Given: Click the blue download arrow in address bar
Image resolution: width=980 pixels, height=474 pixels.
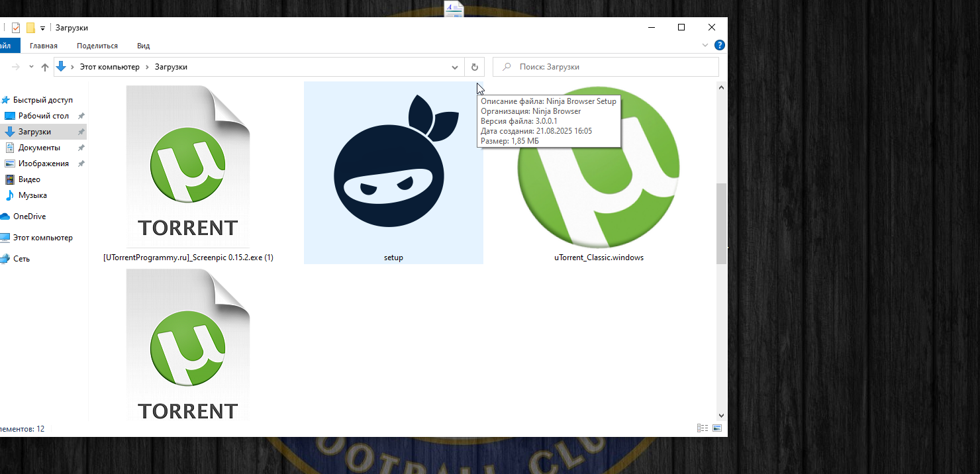Looking at the screenshot, I should [62, 67].
